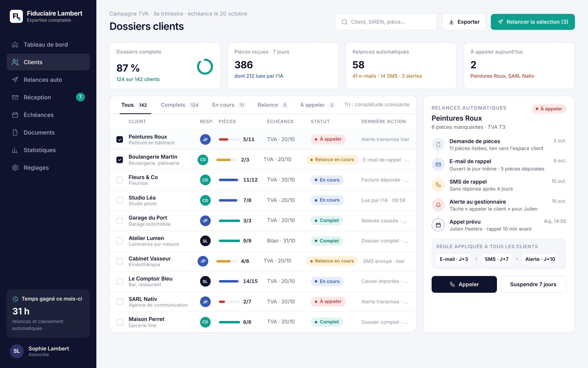Uncheck the Peintures Roux checkbox

click(x=120, y=139)
